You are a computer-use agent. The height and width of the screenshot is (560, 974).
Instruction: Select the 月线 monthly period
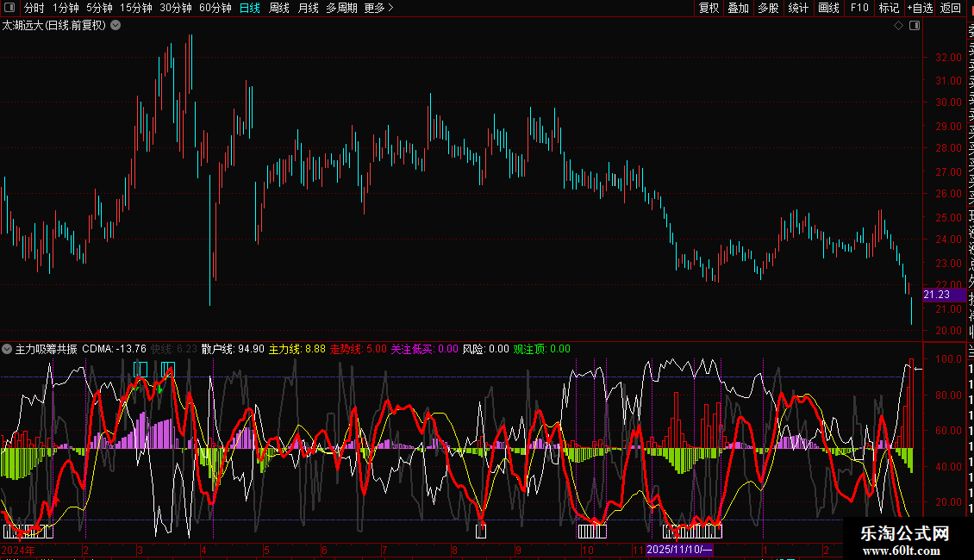click(x=308, y=8)
